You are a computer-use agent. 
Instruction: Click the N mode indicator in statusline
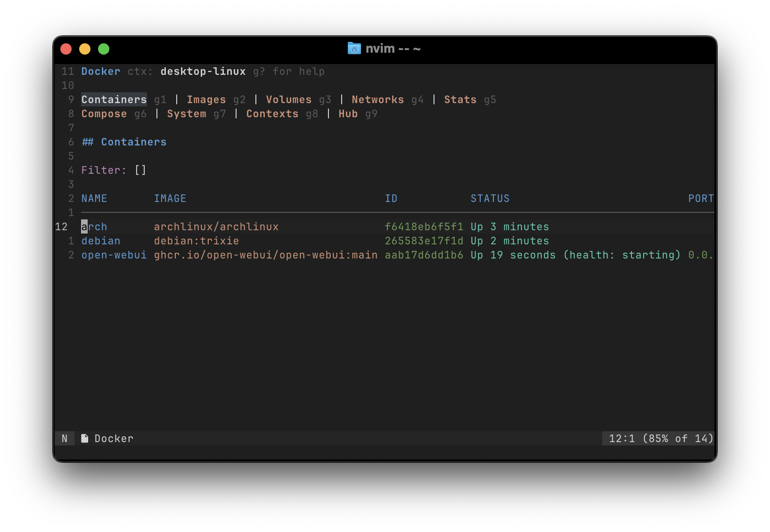click(65, 438)
